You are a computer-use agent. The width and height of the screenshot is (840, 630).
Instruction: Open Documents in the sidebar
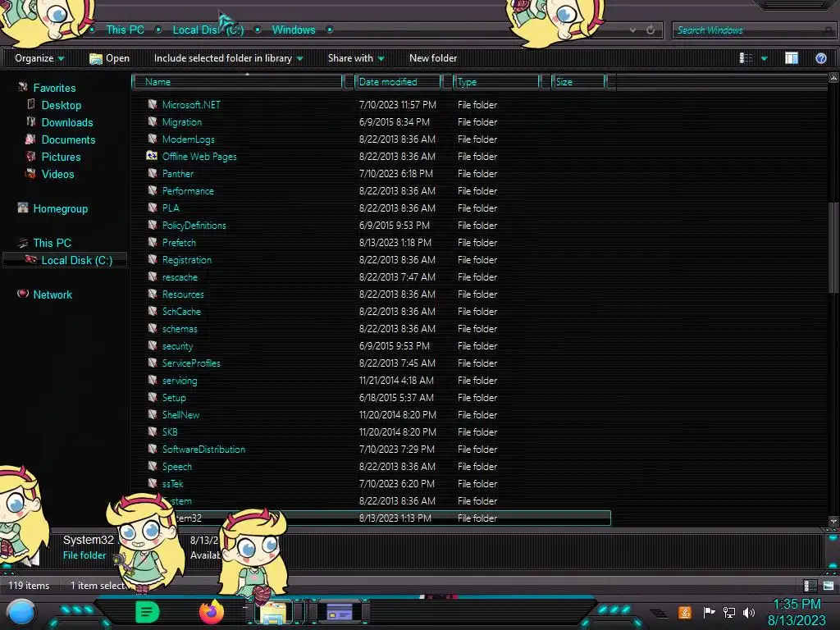68,139
